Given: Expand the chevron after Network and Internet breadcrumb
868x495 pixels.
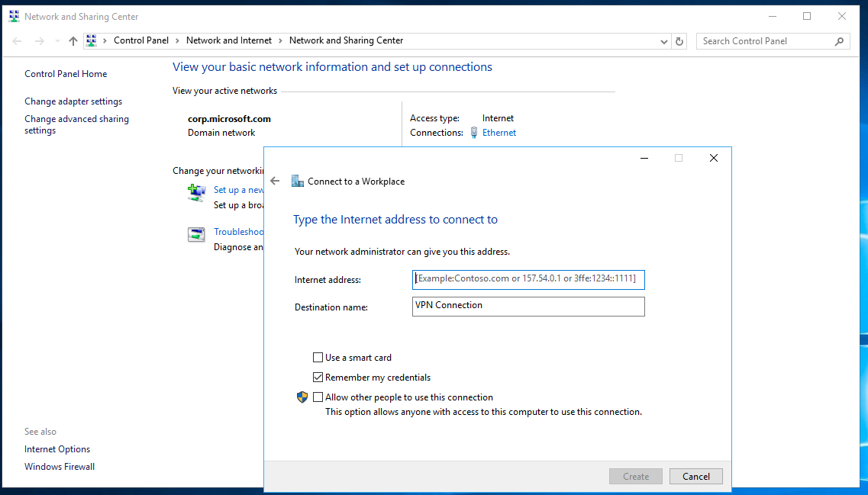Looking at the screenshot, I should click(x=280, y=41).
